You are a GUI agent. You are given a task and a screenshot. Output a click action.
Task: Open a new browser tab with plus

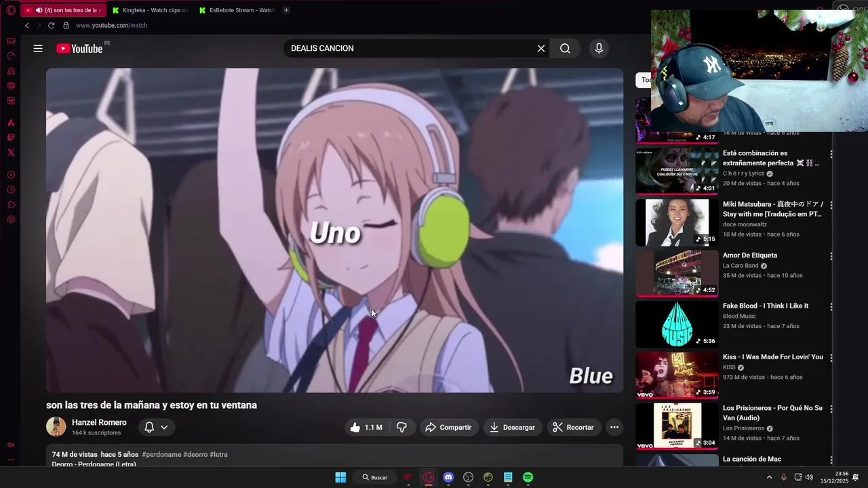[286, 10]
